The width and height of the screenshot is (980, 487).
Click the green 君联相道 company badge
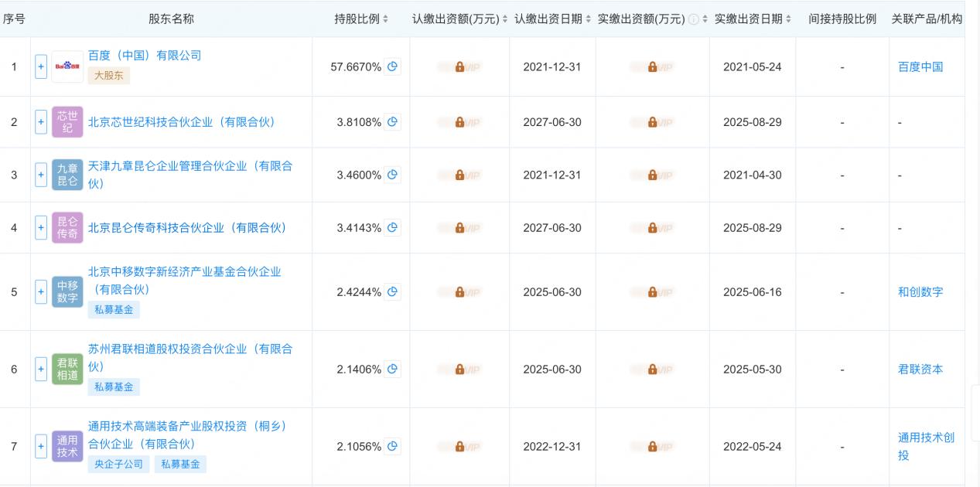[67, 369]
